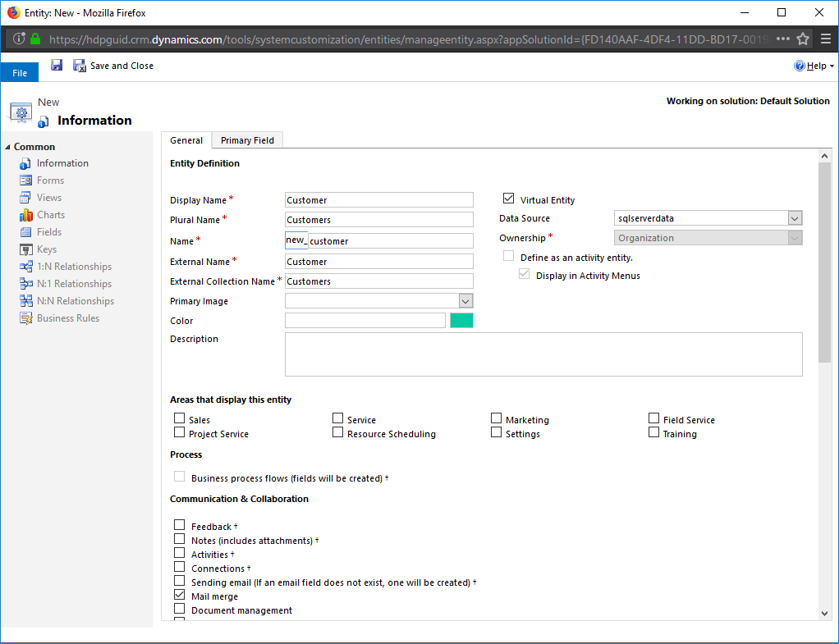839x644 pixels.
Task: Open the Fields section
Action: click(x=49, y=231)
